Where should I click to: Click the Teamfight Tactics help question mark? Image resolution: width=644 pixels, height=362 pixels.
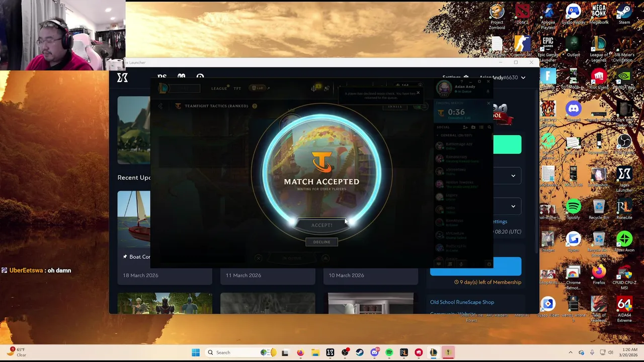point(255,106)
